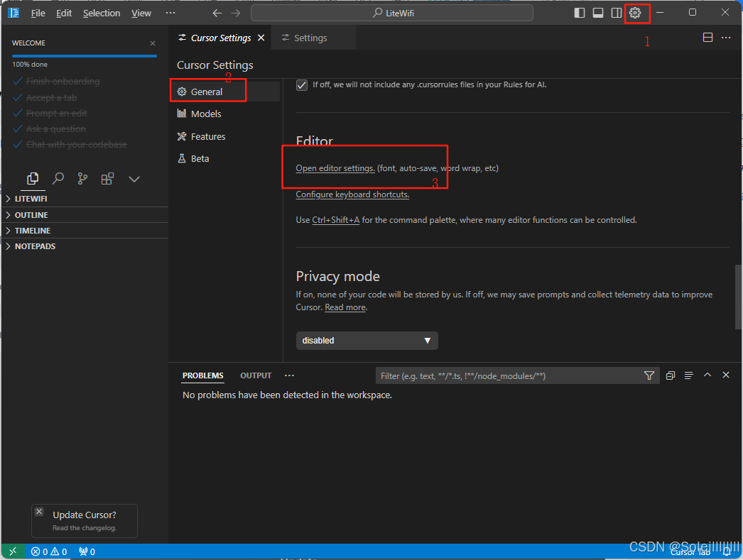Open editor More Actions ellipsis
The image size is (743, 560).
726,38
